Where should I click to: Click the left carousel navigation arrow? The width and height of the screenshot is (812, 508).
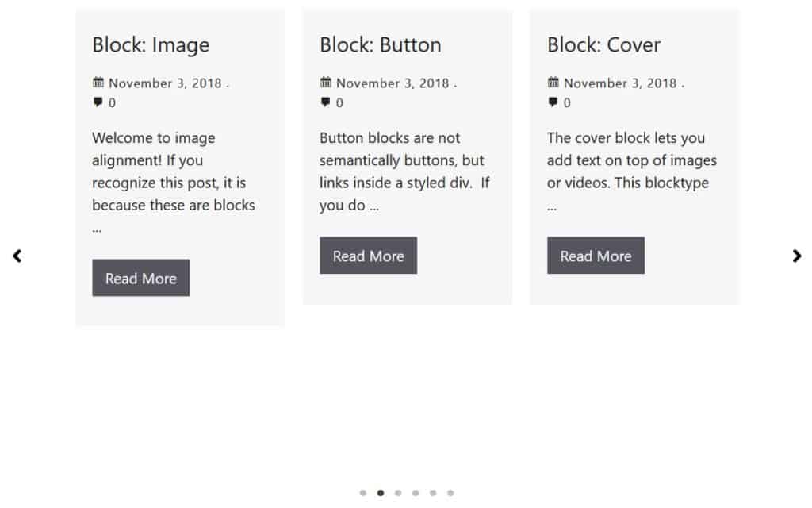coord(17,256)
